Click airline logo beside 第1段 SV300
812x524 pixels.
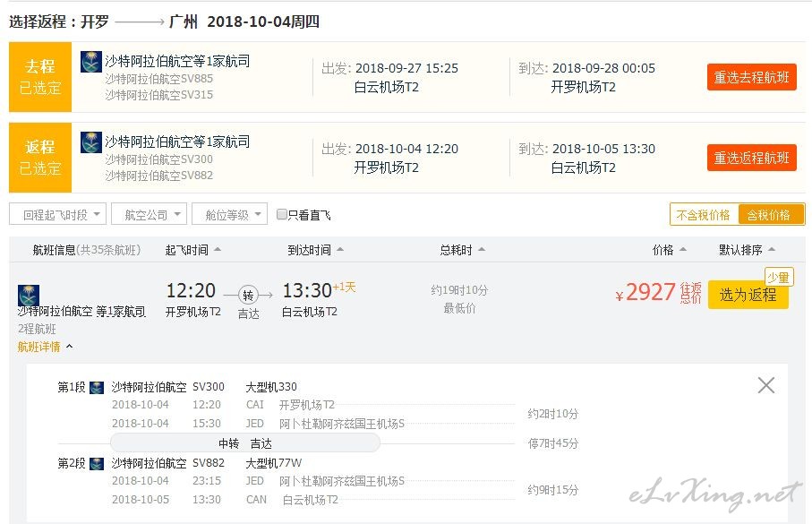click(97, 388)
